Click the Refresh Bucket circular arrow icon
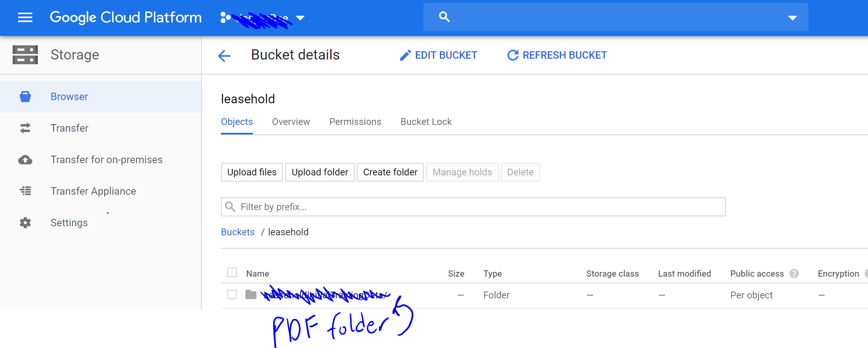Screen dimensions: 868x348 513,55
